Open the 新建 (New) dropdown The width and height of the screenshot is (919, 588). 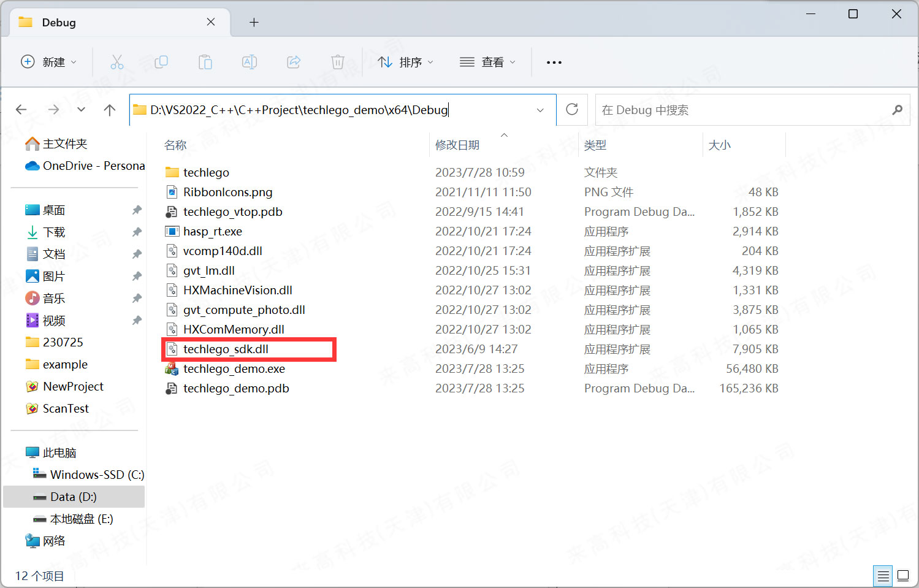(x=49, y=62)
